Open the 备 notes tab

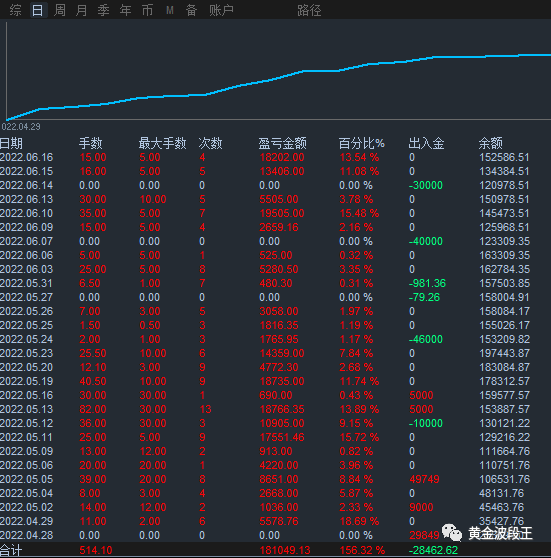tap(191, 10)
